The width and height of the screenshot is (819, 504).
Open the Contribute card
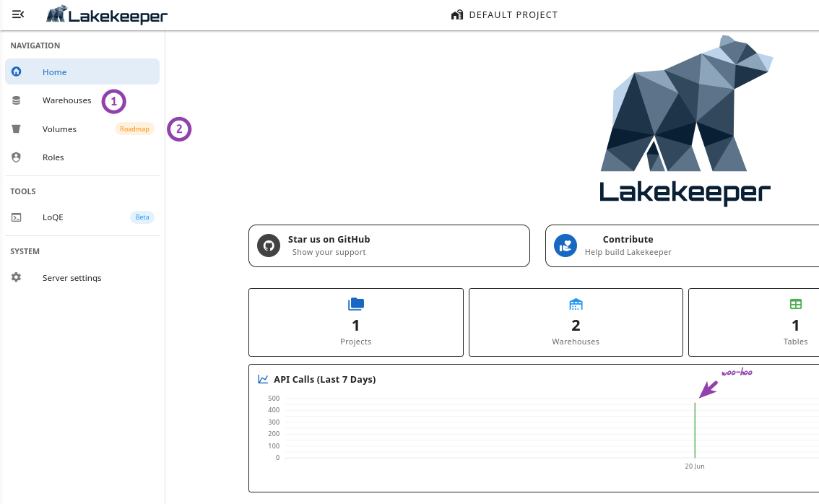pyautogui.click(x=682, y=246)
